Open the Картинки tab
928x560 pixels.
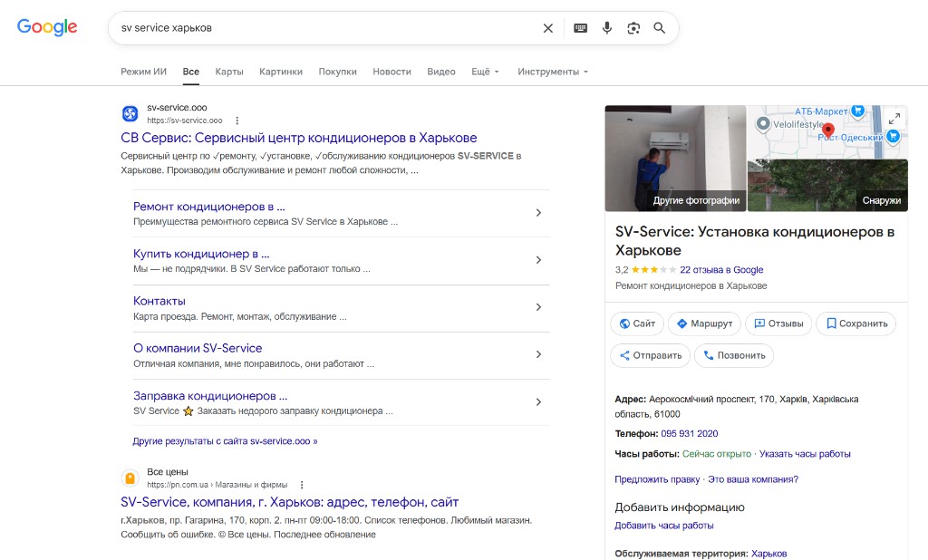(281, 72)
